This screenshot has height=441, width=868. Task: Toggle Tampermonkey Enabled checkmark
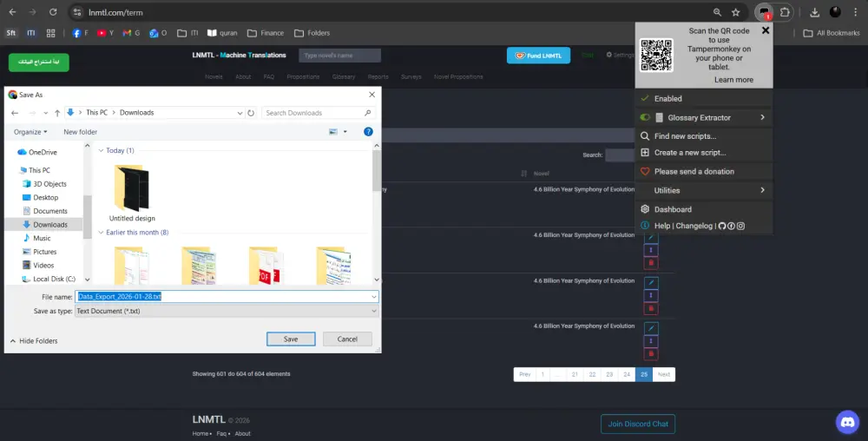644,98
